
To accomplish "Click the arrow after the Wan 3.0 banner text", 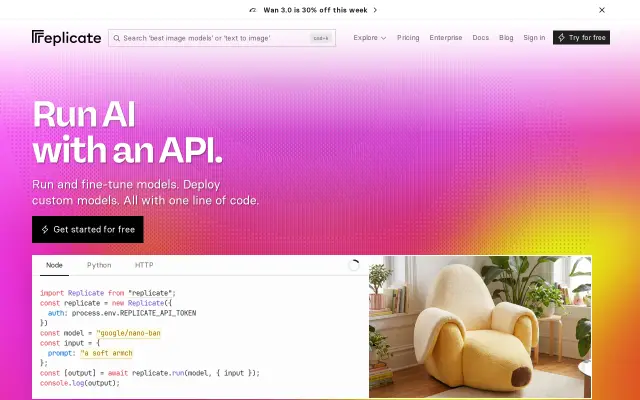I will [x=375, y=10].
